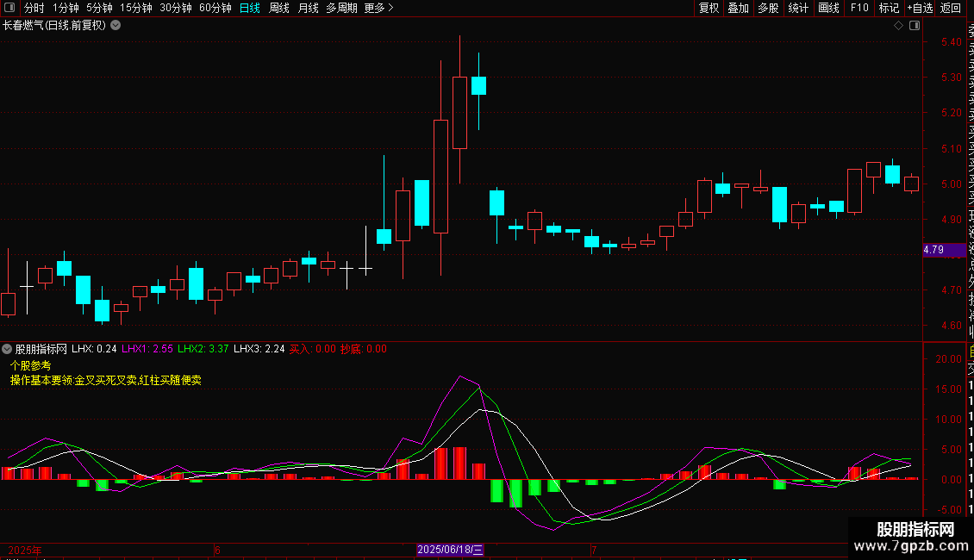This screenshot has width=974, height=560.
Task: Expand the 更多 more periods menu
Action: coord(379,8)
